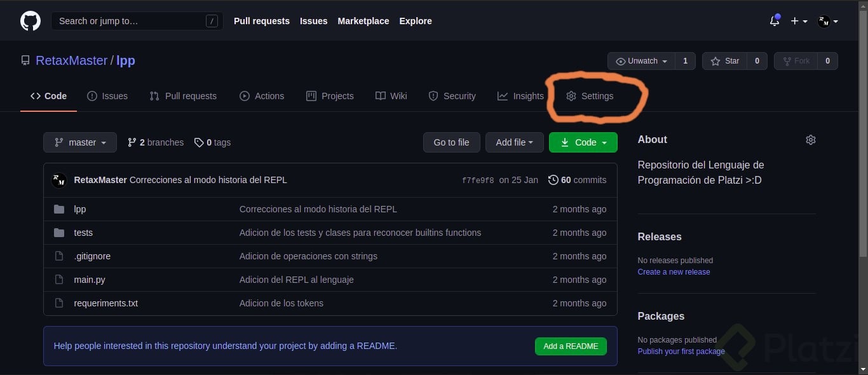
Task: Open the notifications bell
Action: point(775,20)
